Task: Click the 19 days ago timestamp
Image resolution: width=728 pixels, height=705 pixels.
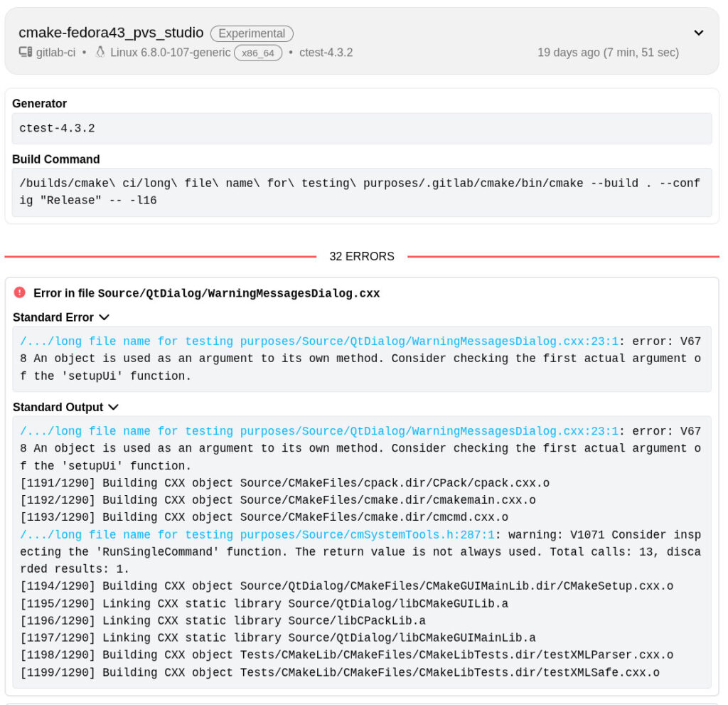Action: (609, 53)
